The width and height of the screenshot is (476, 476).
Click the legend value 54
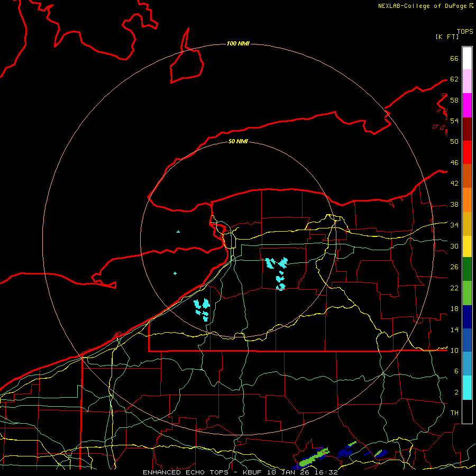[454, 121]
